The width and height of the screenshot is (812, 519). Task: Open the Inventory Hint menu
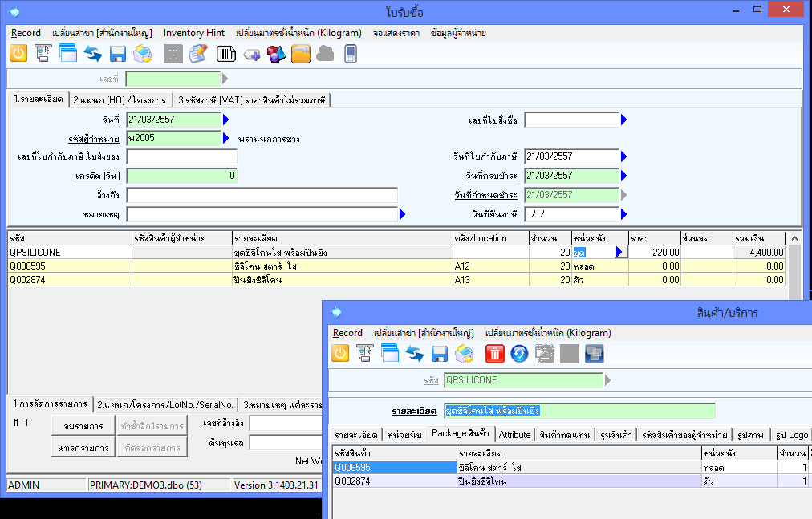[194, 33]
